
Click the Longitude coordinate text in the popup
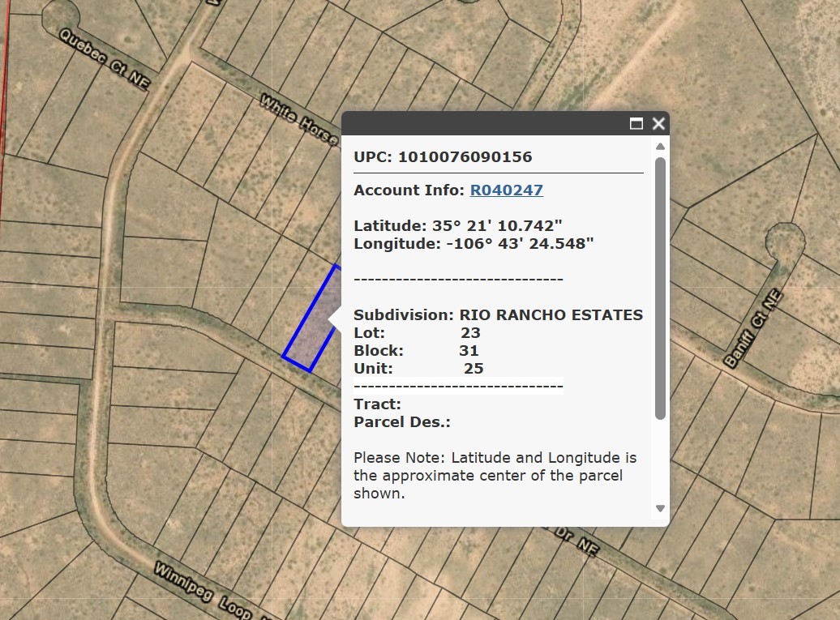[x=474, y=242]
